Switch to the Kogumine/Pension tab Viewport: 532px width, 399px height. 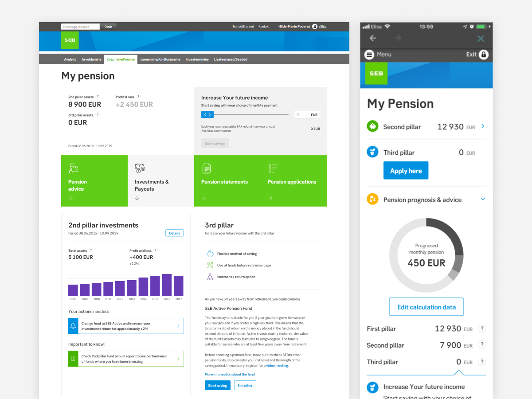[121, 59]
